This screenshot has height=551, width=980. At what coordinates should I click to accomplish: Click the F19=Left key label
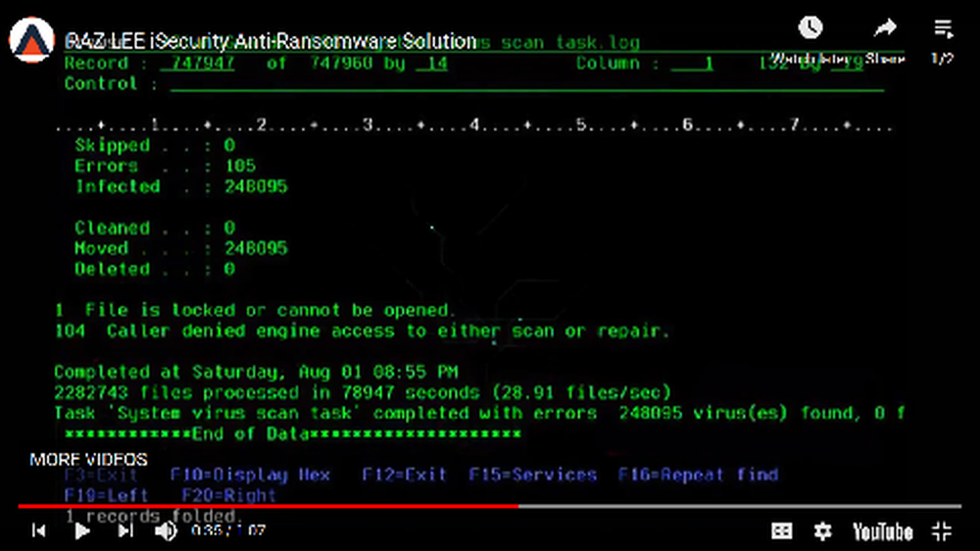(x=106, y=495)
